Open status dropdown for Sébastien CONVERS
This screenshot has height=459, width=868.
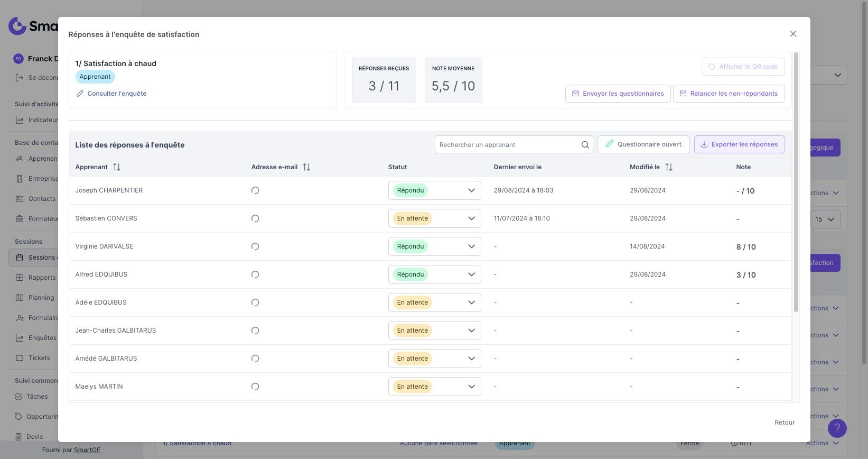(434, 218)
